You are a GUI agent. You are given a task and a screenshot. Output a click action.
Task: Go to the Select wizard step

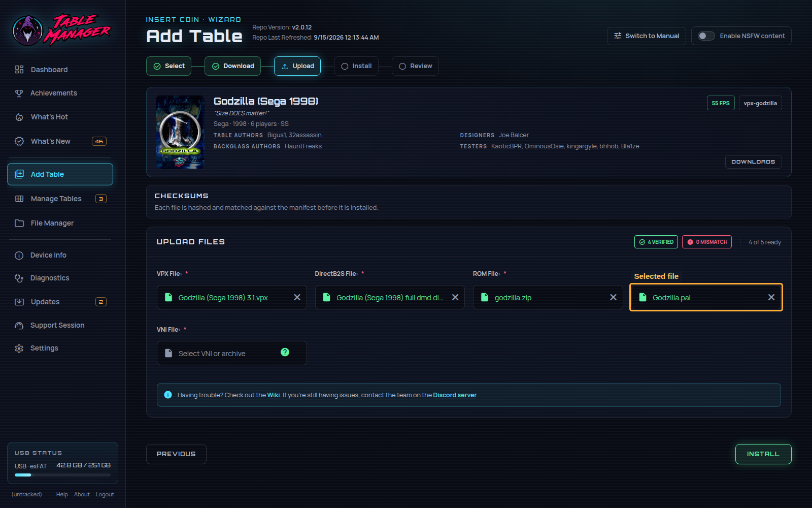click(169, 66)
